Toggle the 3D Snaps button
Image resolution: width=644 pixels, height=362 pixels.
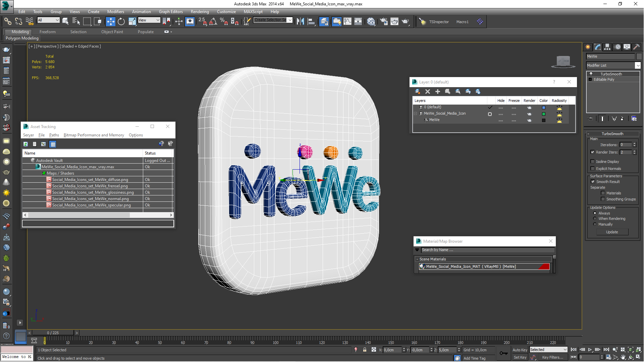(203, 21)
